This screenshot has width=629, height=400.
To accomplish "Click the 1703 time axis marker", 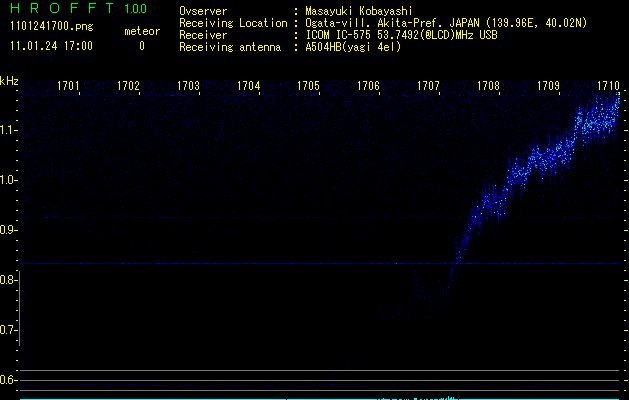I will (188, 86).
